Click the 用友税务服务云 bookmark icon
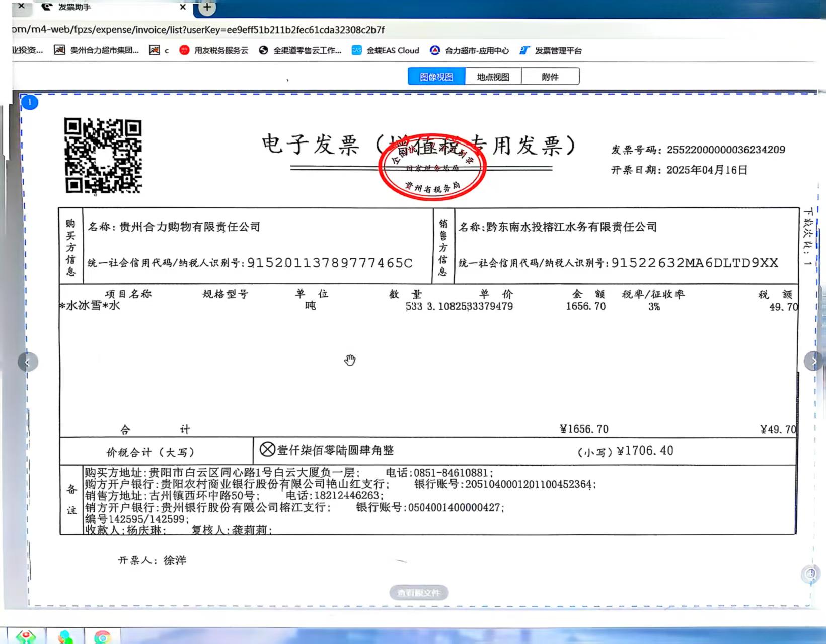Screen dimensions: 826x644 184,50
